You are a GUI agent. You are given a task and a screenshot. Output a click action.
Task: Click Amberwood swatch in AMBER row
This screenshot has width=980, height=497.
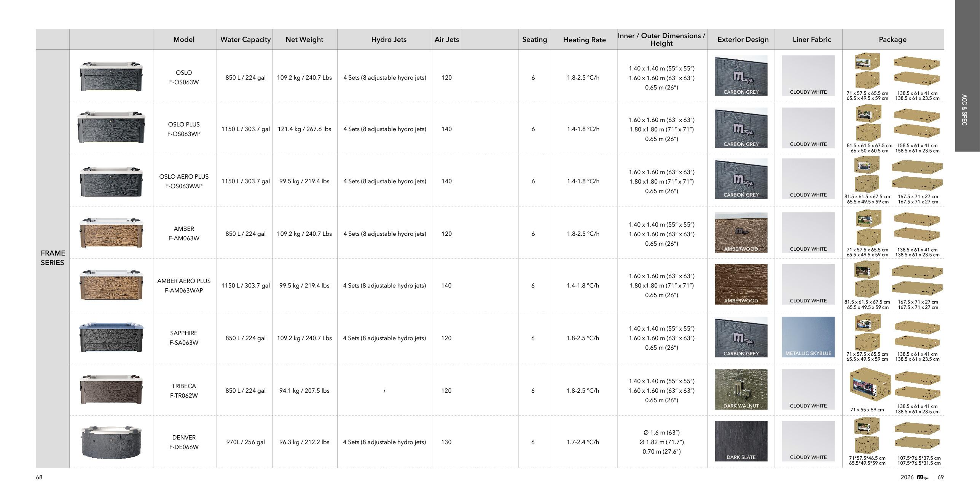click(x=741, y=232)
